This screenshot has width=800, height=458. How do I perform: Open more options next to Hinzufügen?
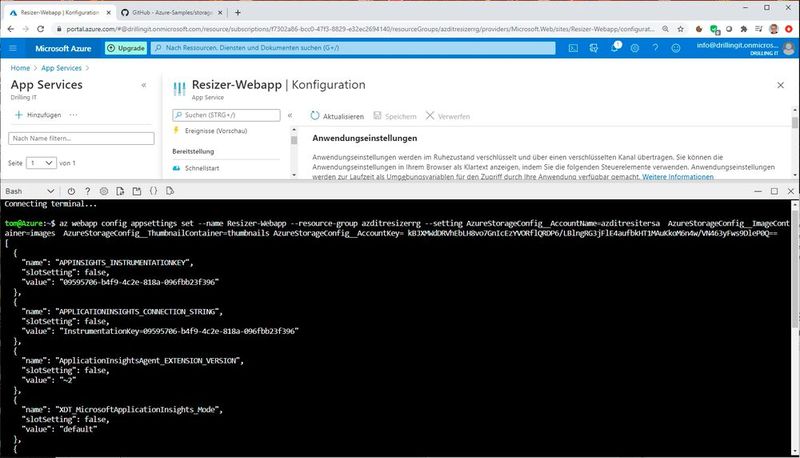(x=73, y=115)
